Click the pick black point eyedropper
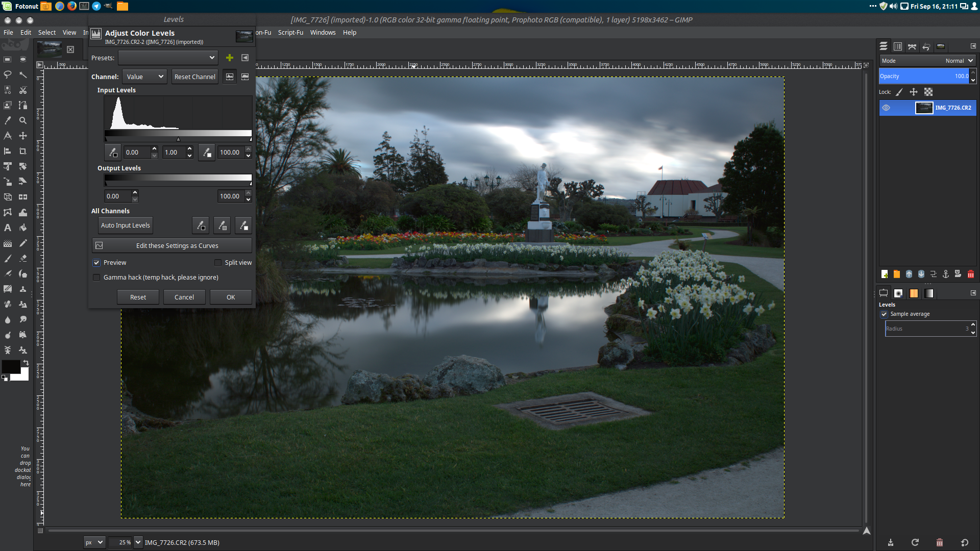980x551 pixels. point(113,152)
